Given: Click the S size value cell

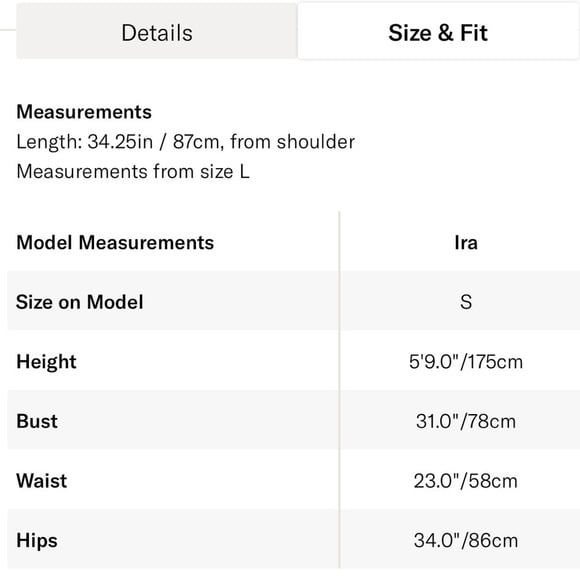Looking at the screenshot, I should pos(466,302).
